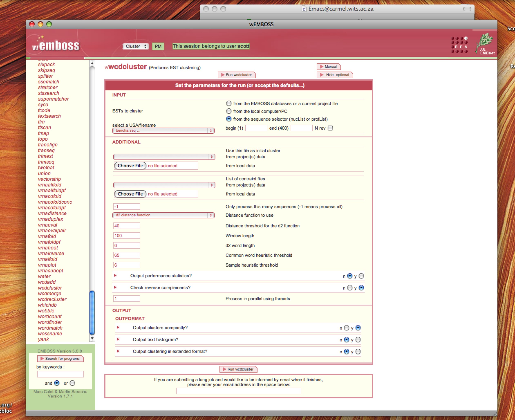Open the BEN dotted logo link
Viewport: 515px width, 420px height.
pyautogui.click(x=459, y=45)
